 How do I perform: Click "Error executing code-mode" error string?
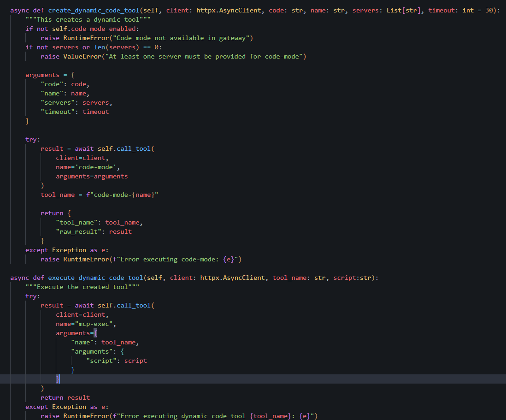(175, 259)
